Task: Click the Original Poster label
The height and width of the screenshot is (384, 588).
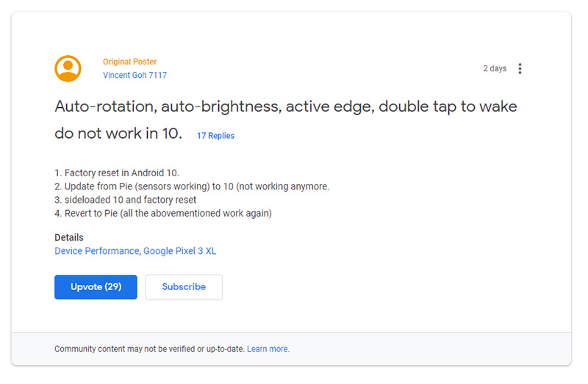Action: coord(130,62)
